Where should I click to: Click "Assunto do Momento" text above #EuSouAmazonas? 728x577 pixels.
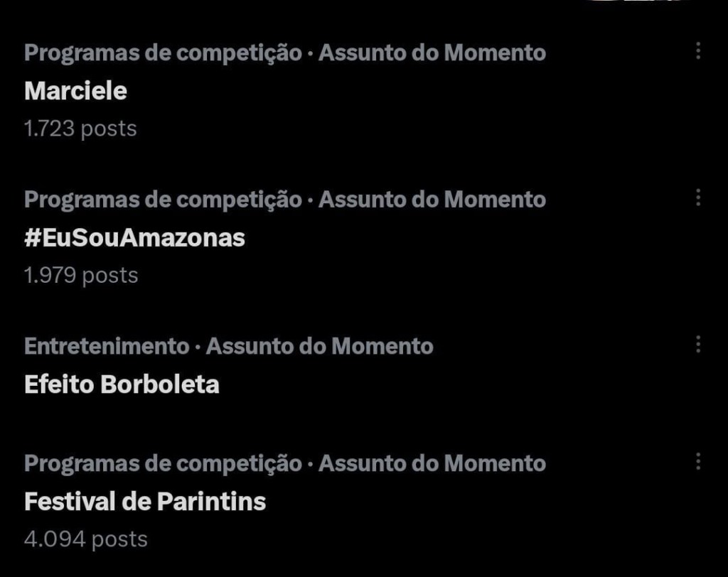[x=432, y=199]
